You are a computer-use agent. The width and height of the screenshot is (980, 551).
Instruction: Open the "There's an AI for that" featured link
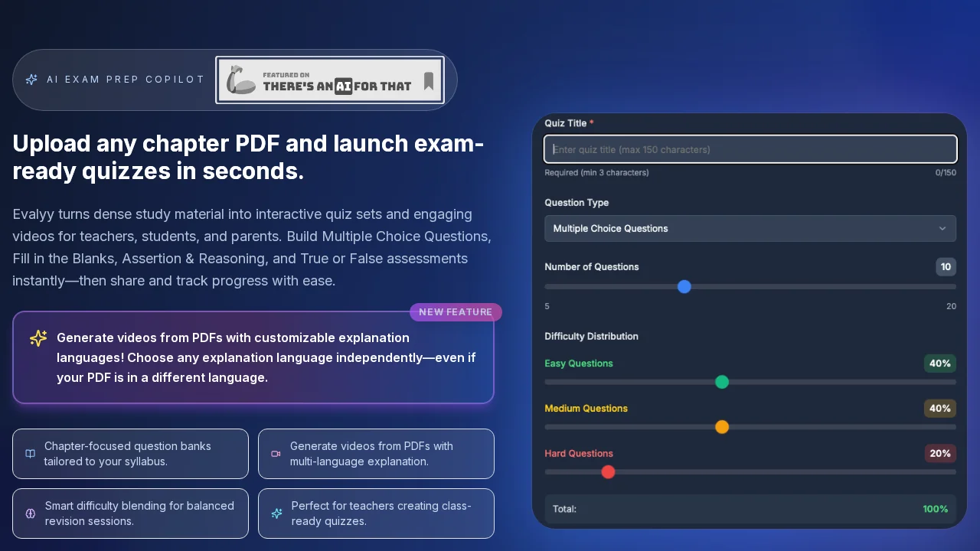click(x=329, y=80)
